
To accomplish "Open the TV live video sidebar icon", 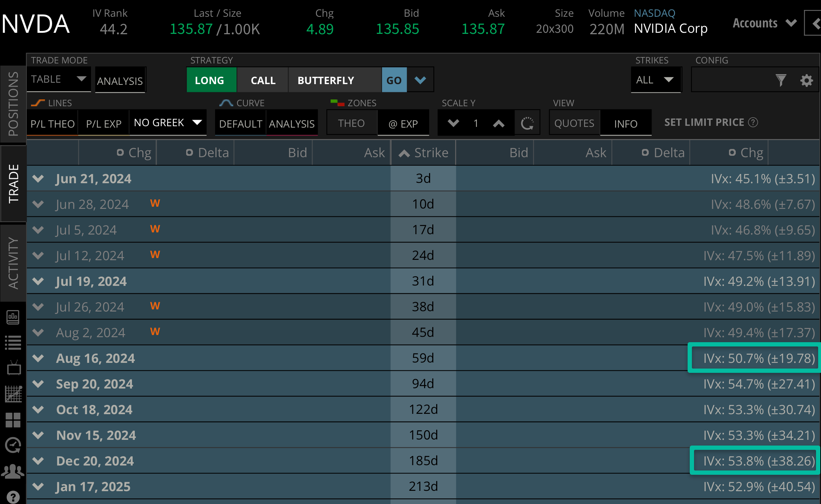I will (14, 368).
